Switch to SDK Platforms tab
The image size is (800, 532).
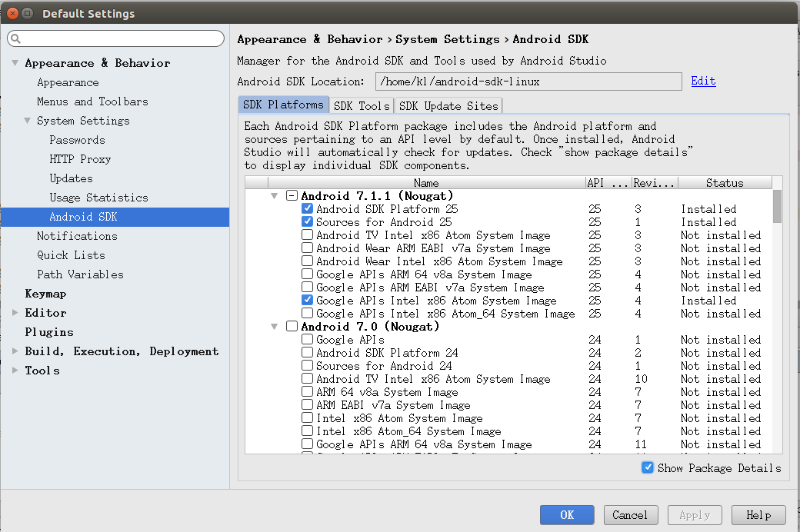(283, 105)
